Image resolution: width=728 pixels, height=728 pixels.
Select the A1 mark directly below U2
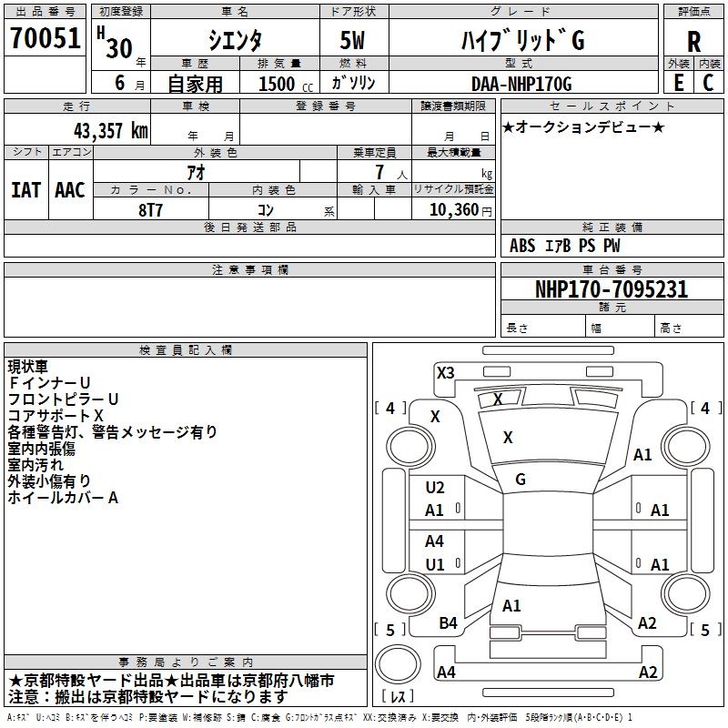click(x=434, y=511)
